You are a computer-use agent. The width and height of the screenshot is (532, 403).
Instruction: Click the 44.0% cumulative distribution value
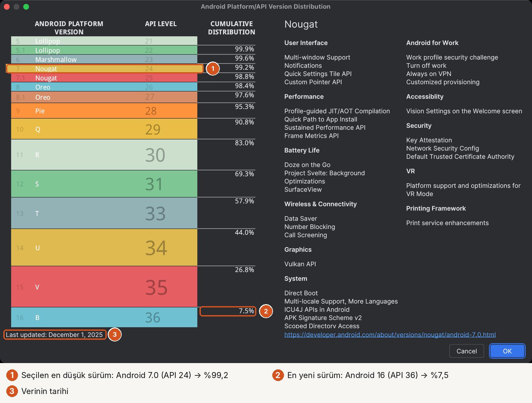[x=244, y=233]
